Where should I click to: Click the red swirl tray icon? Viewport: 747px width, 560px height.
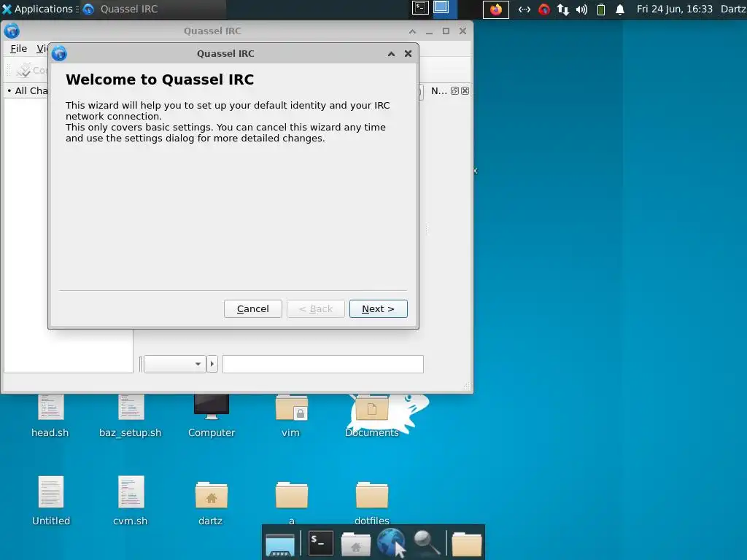coord(544,9)
